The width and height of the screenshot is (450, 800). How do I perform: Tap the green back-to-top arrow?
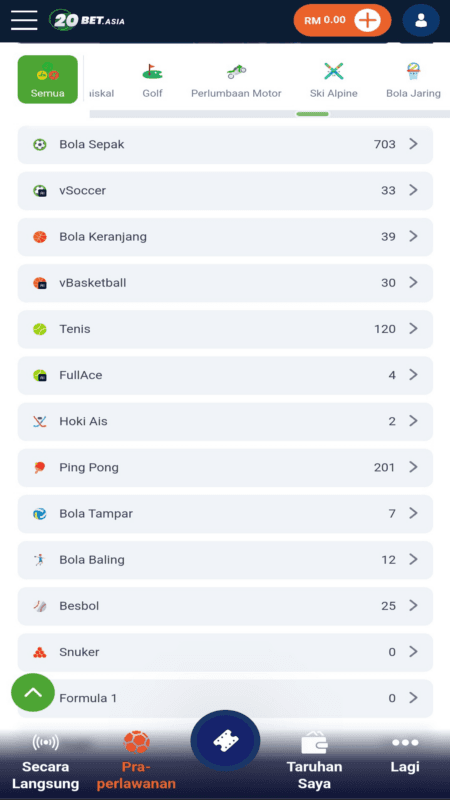[x=33, y=692]
